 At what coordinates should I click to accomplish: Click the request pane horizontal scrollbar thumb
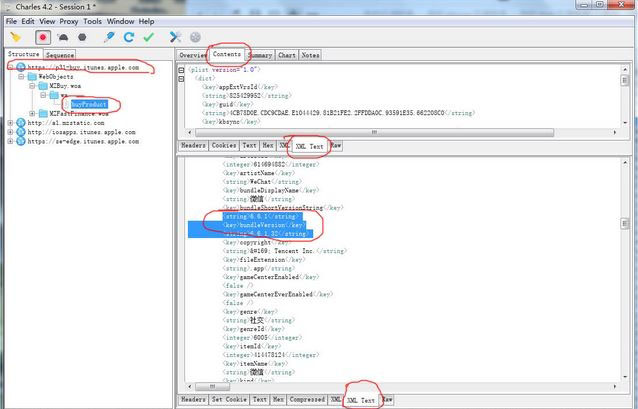click(374, 132)
